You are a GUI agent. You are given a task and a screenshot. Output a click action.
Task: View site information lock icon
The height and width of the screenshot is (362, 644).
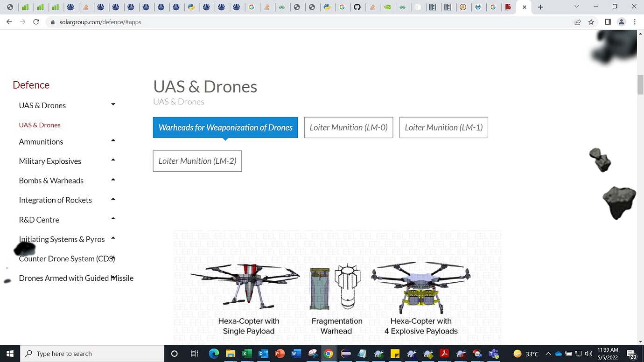point(52,22)
